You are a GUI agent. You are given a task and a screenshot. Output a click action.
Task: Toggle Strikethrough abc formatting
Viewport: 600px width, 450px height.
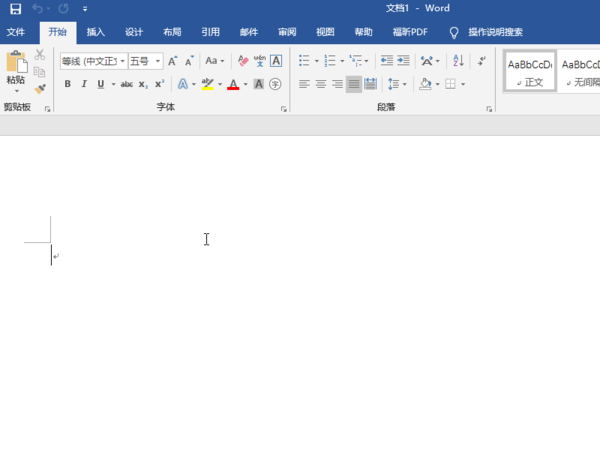coord(127,84)
